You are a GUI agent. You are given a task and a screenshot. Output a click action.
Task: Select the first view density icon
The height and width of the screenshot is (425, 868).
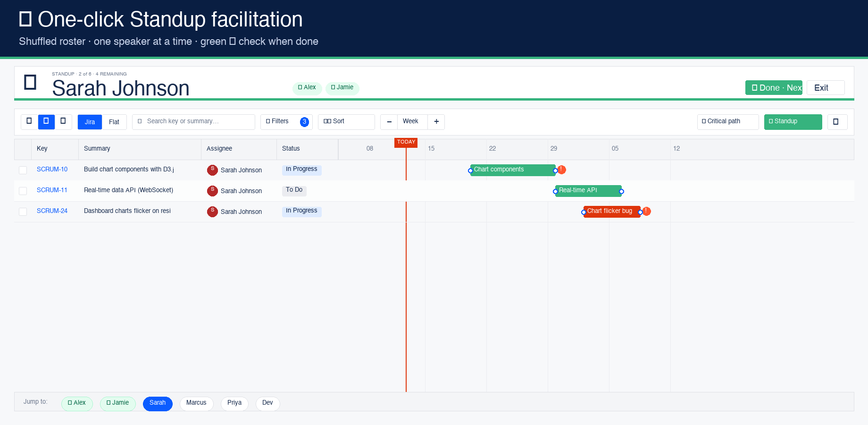[28, 121]
